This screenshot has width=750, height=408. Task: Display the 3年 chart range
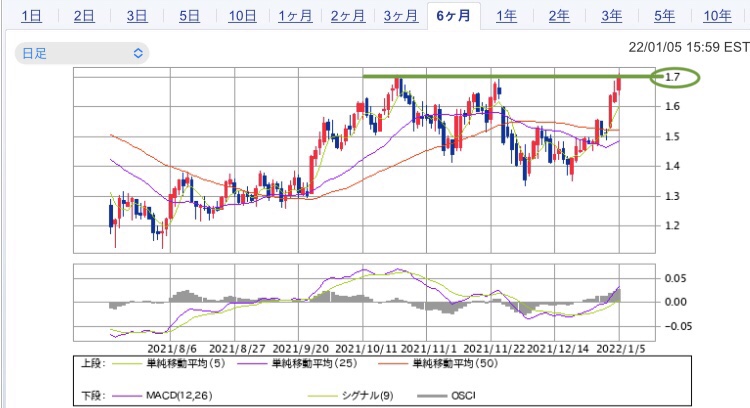[611, 15]
